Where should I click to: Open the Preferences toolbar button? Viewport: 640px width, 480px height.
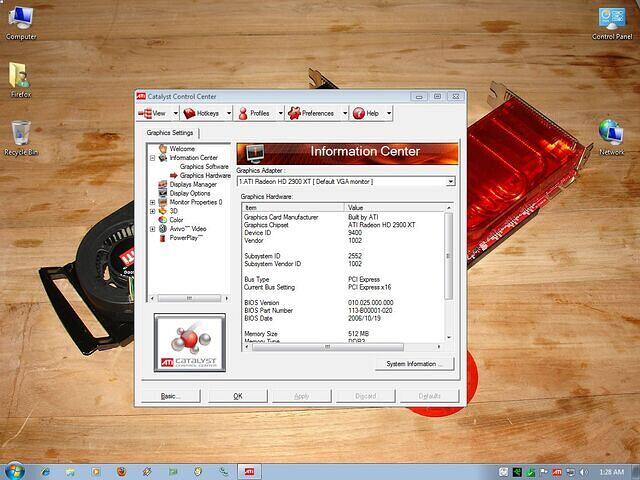point(313,113)
